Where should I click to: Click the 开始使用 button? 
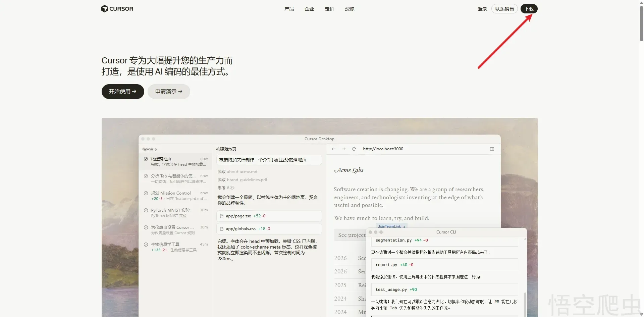(123, 92)
